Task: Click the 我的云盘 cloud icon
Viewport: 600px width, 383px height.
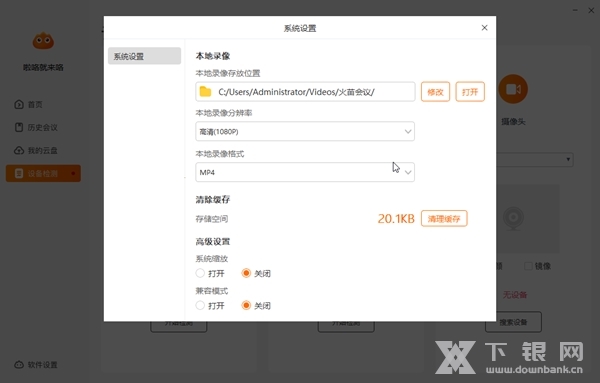Action: tap(19, 150)
